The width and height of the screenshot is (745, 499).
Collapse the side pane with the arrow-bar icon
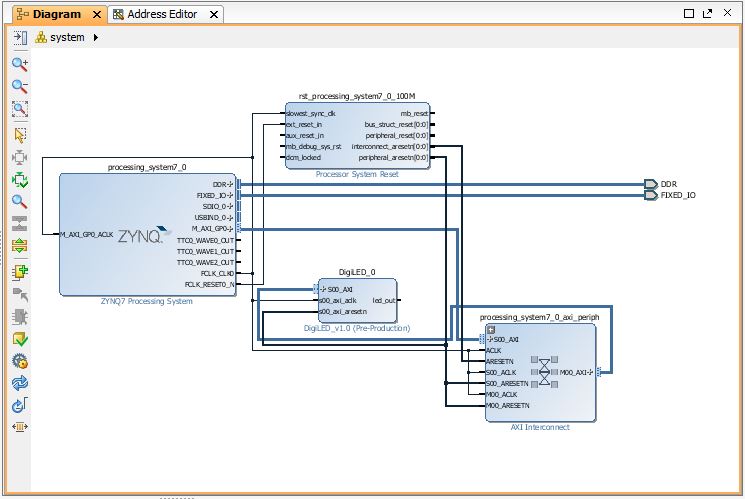click(x=20, y=38)
